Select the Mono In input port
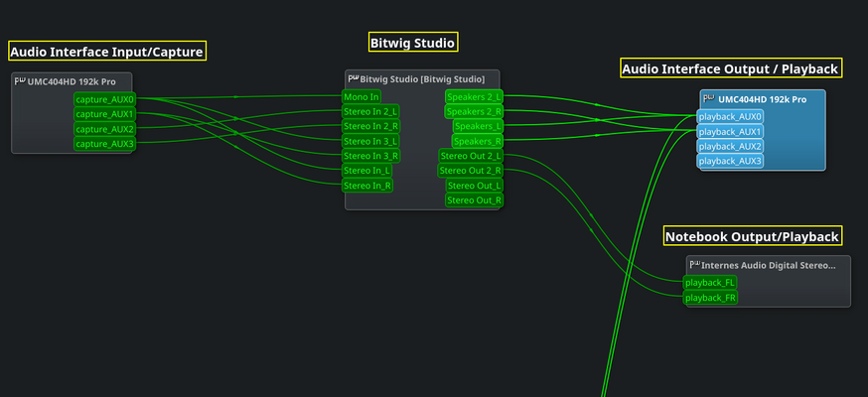 tap(362, 96)
